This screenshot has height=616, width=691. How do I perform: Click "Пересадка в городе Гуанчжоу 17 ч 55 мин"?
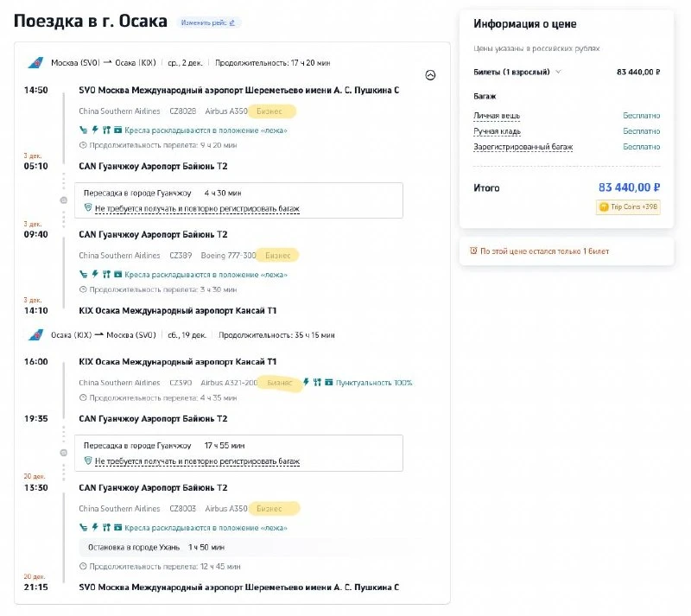[x=164, y=446]
